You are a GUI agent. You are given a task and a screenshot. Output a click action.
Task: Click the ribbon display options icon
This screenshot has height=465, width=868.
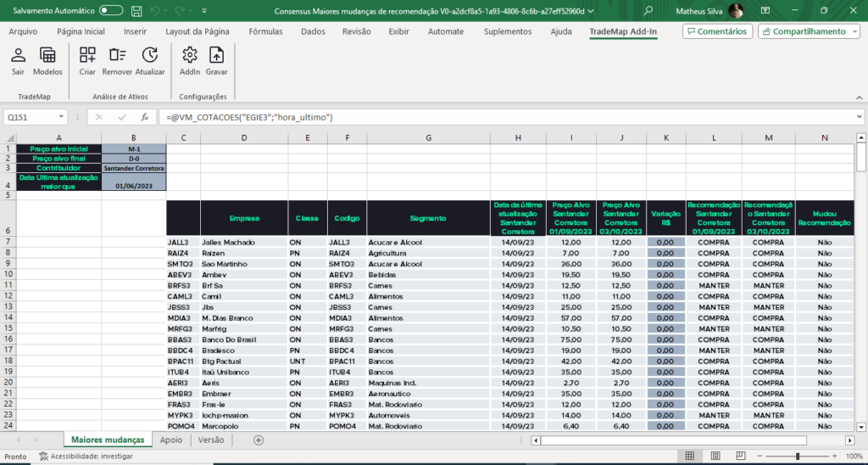click(765, 10)
